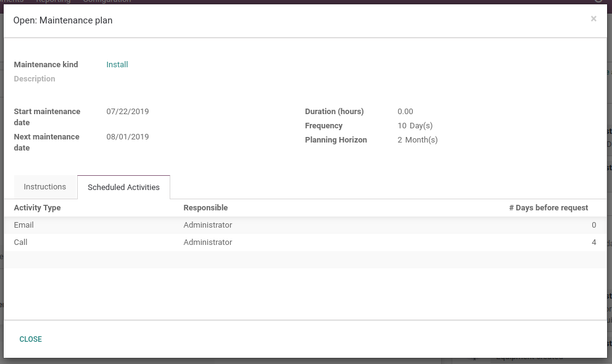The height and width of the screenshot is (364, 612).
Task: Click the CLOSE button in footer
Action: [x=30, y=339]
